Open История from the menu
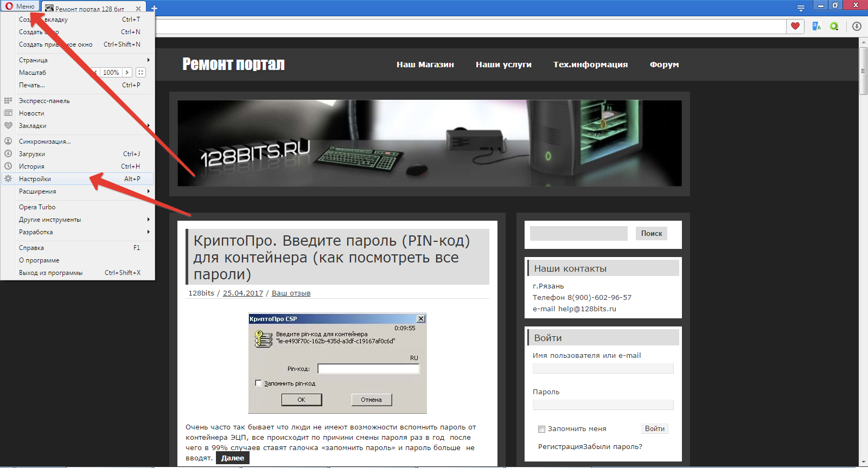 click(x=78, y=166)
